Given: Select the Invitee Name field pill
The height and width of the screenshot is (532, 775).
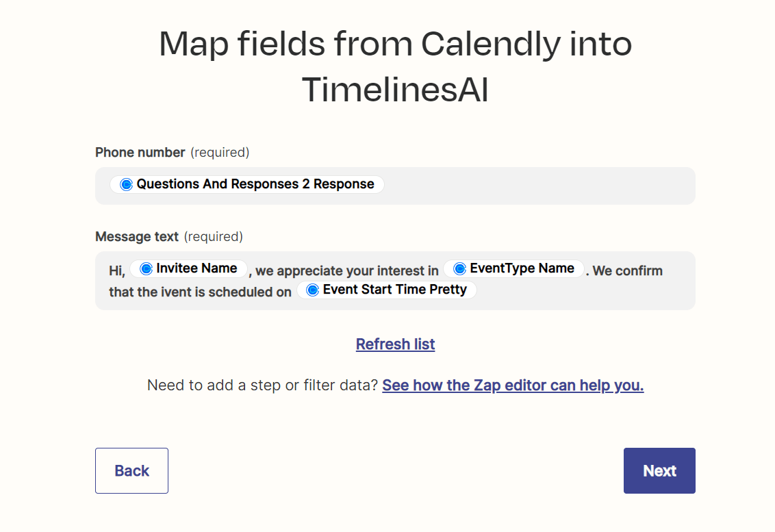Looking at the screenshot, I should pyautogui.click(x=196, y=268).
